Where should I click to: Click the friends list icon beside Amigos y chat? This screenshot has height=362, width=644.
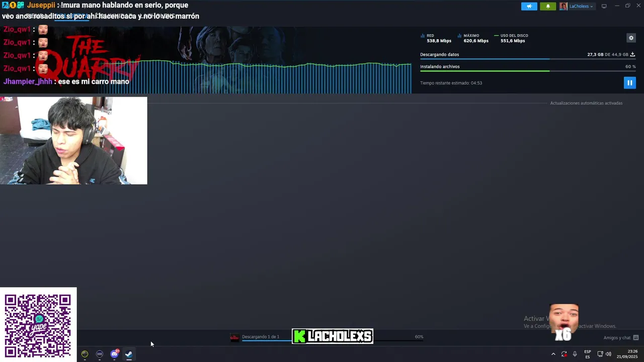pos(636,338)
